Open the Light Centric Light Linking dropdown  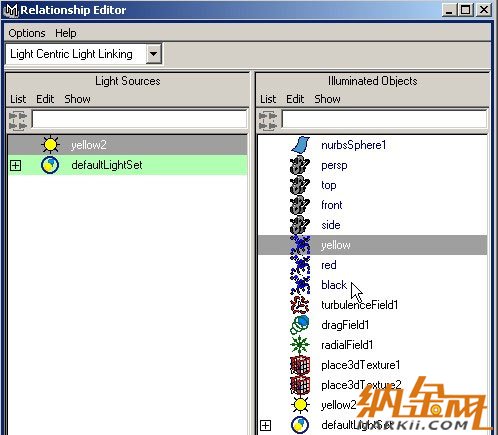154,53
